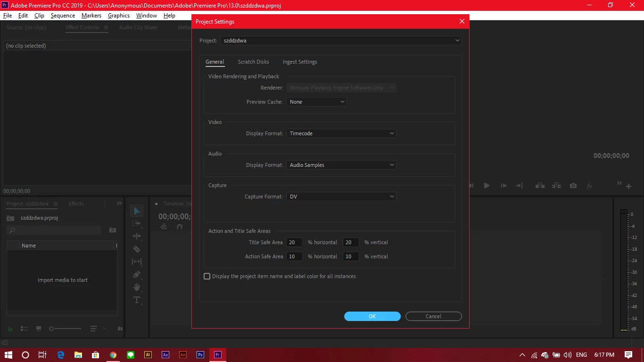Image resolution: width=644 pixels, height=362 pixels.
Task: Toggle project item name and label checkbox
Action: tap(207, 276)
